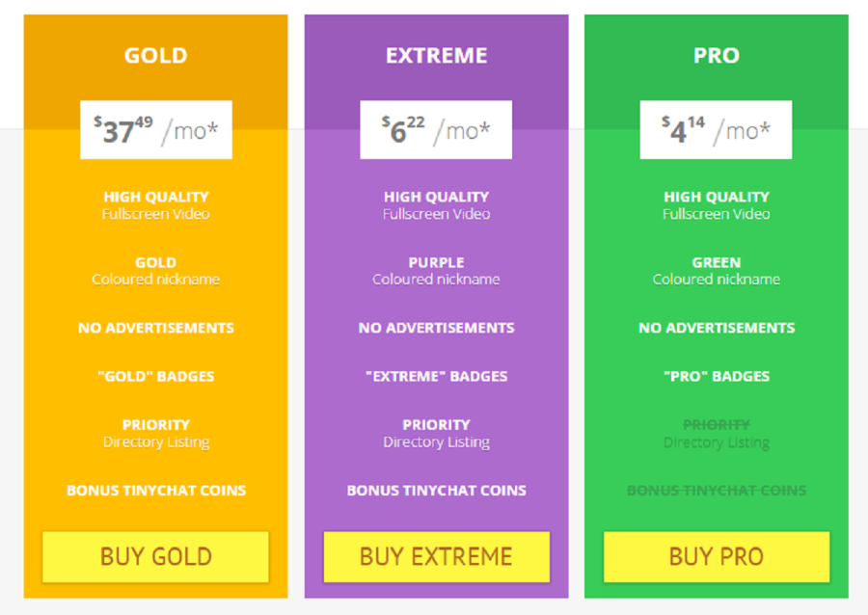Screen dimensions: 868x615
Task: Click HIGH QUALITY Fullscreen Video under GOLD
Action: (155, 204)
